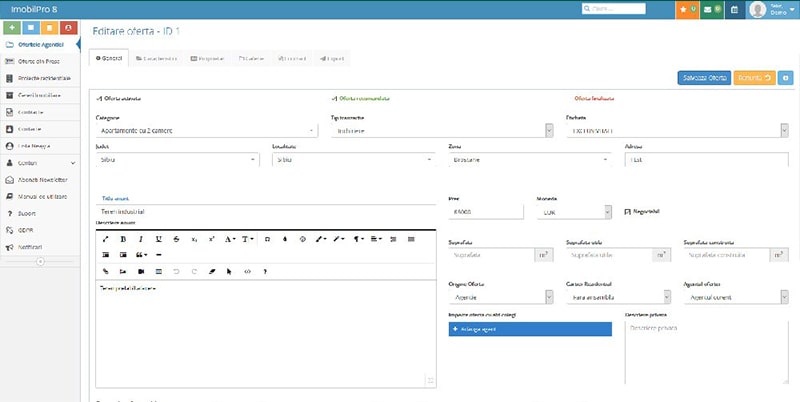The image size is (800, 402).
Task: Toggle bold formatting in description editor
Action: point(123,239)
